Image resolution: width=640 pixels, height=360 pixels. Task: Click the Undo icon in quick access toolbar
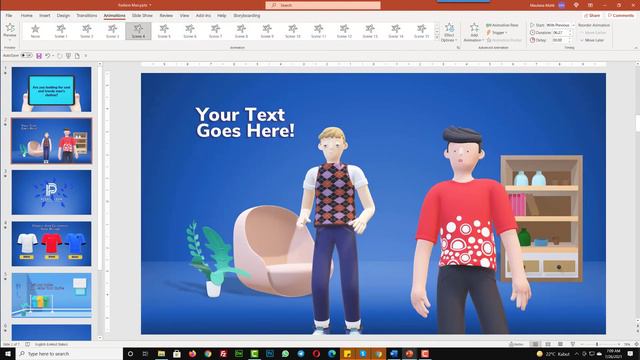[48, 56]
